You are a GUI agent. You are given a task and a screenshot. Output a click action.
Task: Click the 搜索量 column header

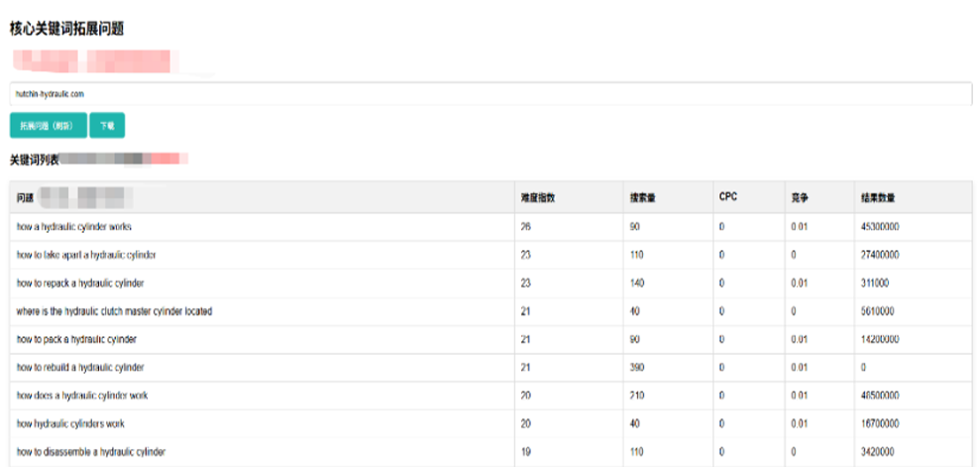[x=642, y=197]
